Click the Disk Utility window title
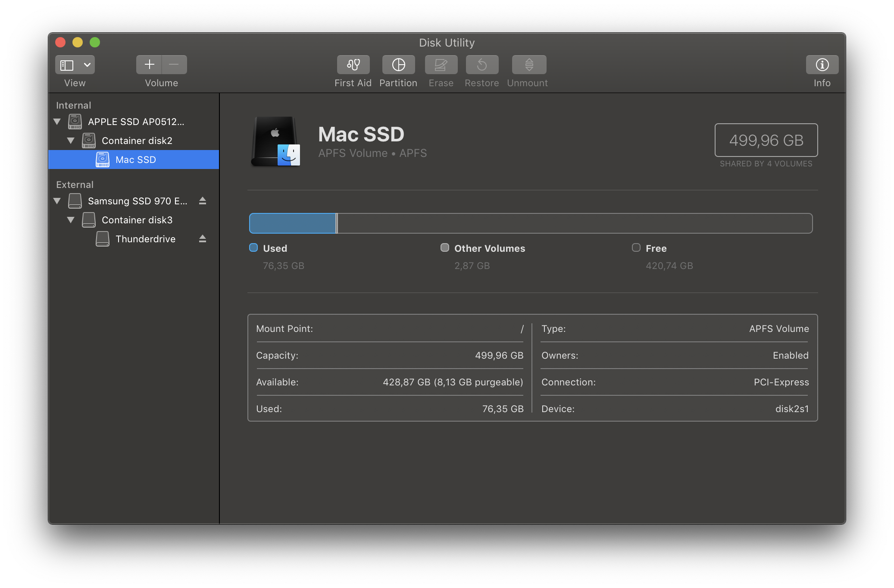 click(x=447, y=43)
